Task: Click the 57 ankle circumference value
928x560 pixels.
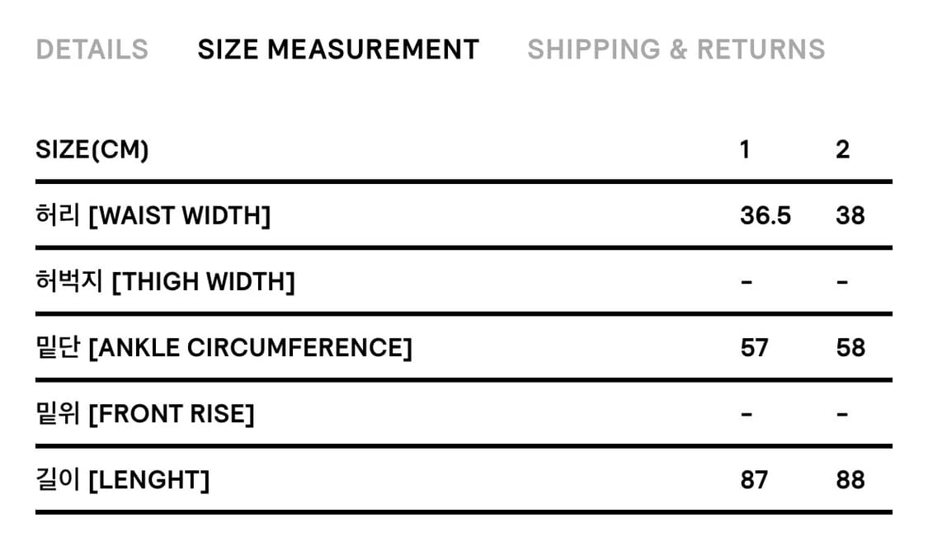Action: 754,348
